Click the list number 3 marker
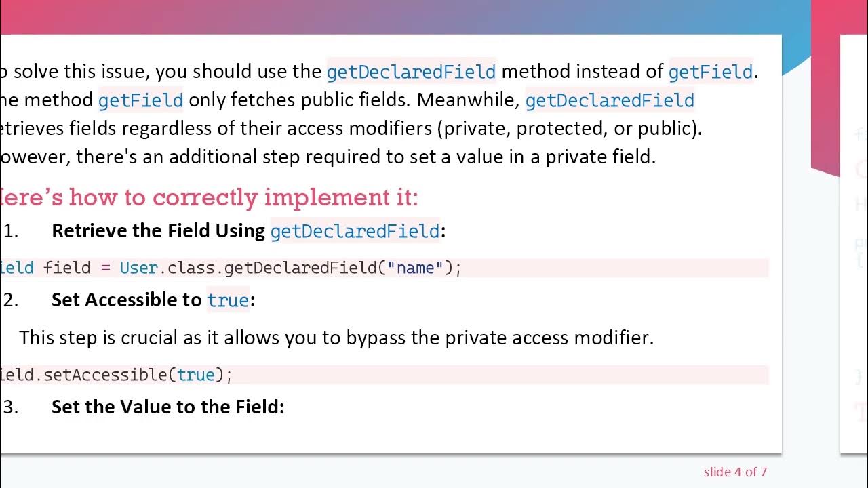 pos(11,407)
